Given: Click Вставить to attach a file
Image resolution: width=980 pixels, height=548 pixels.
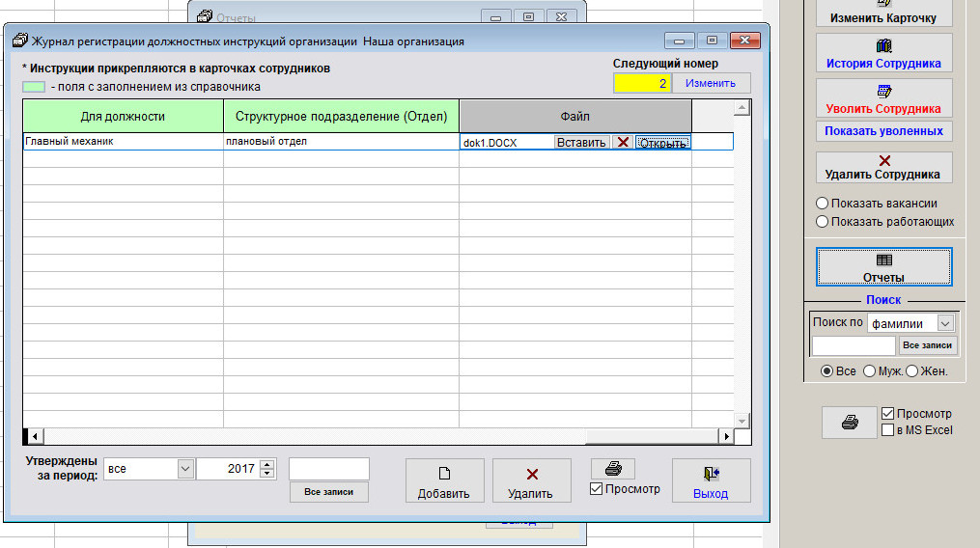Looking at the screenshot, I should click(581, 143).
